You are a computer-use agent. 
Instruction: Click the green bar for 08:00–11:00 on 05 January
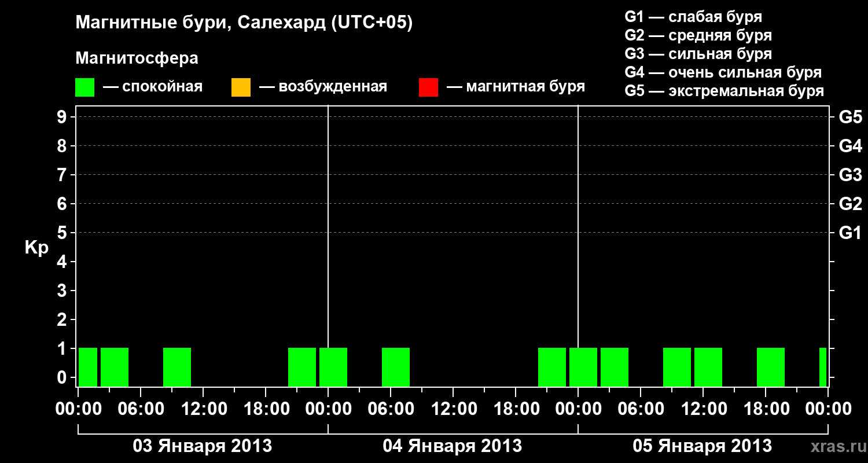coord(677,367)
